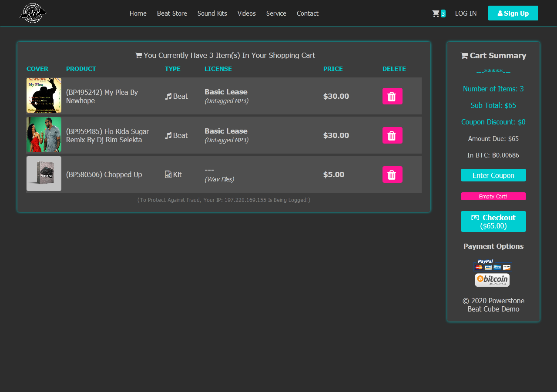The height and width of the screenshot is (392, 557).
Task: Open the Contact page
Action: (x=307, y=13)
